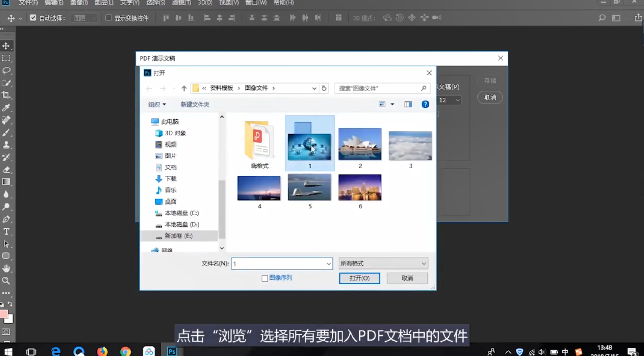The width and height of the screenshot is (644, 356).
Task: Select the Dodge tool
Action: click(x=6, y=207)
